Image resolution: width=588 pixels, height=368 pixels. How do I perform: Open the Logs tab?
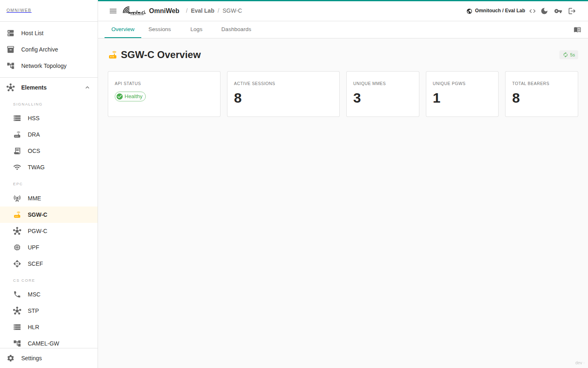[196, 29]
